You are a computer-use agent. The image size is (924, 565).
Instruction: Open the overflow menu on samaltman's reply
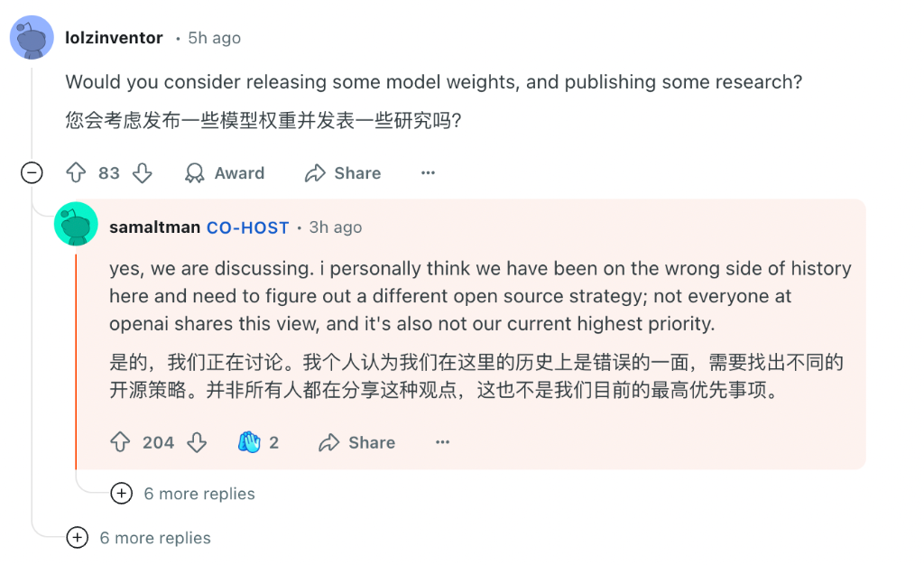click(441, 442)
